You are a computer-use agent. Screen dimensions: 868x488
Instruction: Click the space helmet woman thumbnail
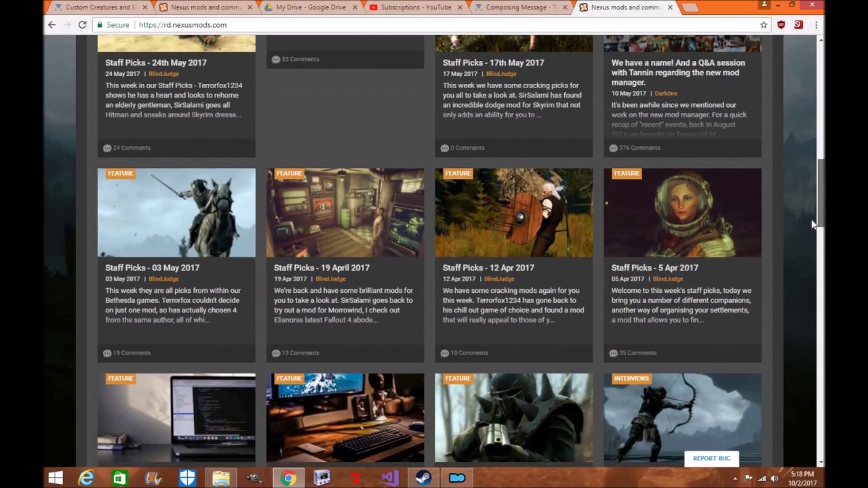(683, 213)
